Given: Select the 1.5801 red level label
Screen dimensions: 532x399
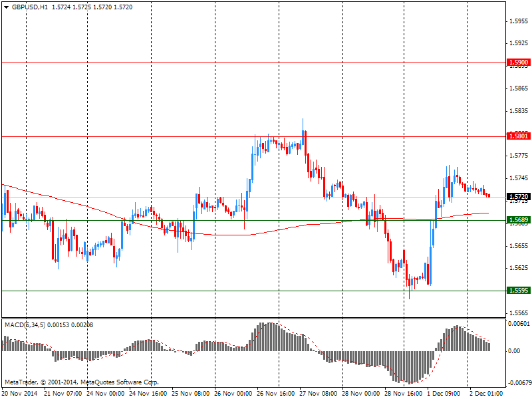Looking at the screenshot, I should [519, 136].
